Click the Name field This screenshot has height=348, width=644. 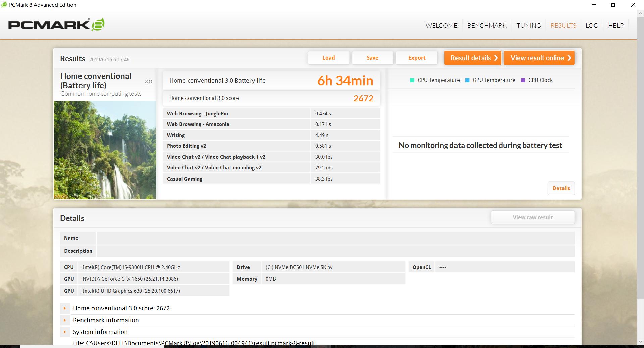(x=335, y=238)
